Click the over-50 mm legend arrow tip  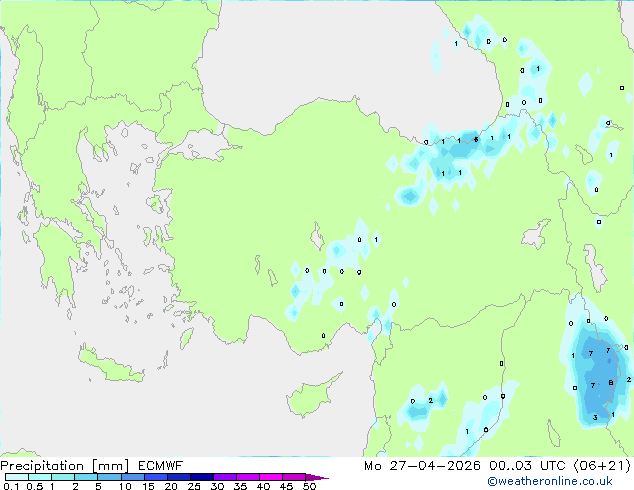point(317,477)
